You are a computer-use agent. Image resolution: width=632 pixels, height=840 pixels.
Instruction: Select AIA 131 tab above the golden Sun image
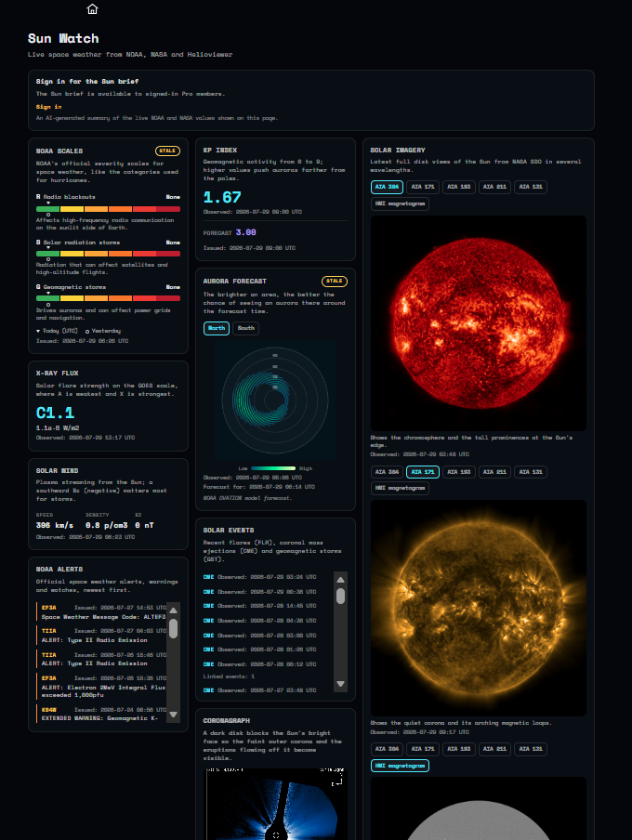(531, 472)
